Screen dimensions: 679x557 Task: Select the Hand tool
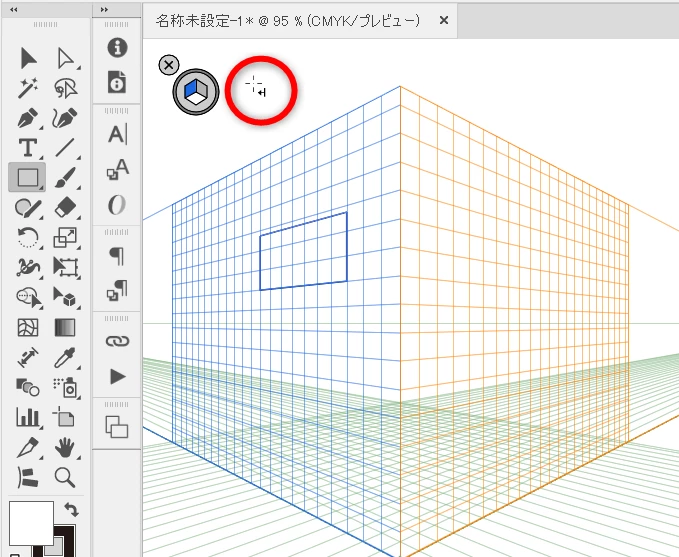tap(65, 447)
